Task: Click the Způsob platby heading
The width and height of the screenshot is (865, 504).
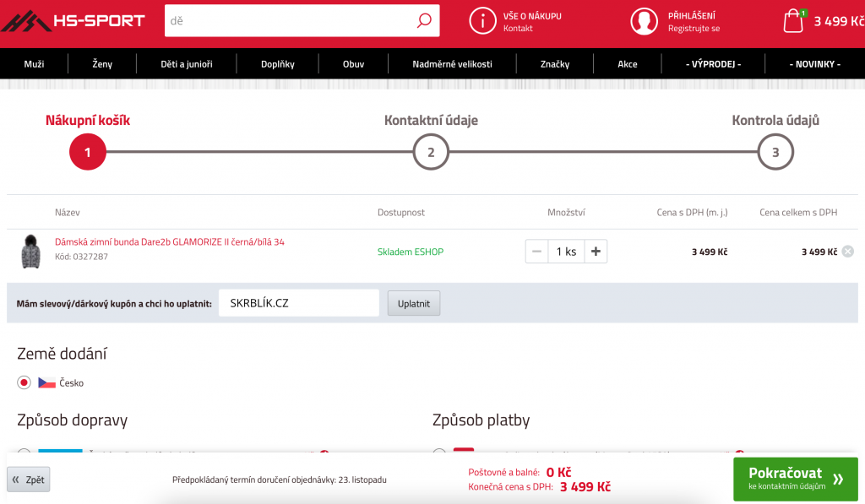Action: [481, 420]
